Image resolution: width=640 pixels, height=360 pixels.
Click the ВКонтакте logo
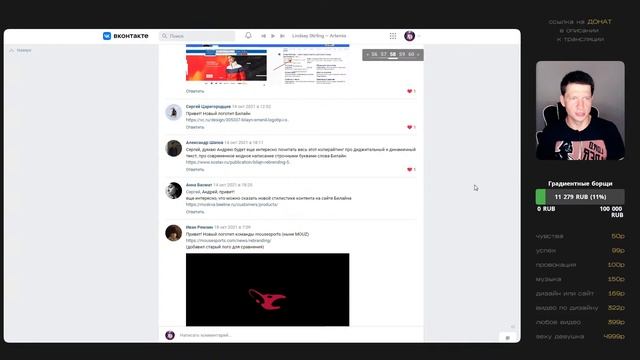(x=126, y=36)
